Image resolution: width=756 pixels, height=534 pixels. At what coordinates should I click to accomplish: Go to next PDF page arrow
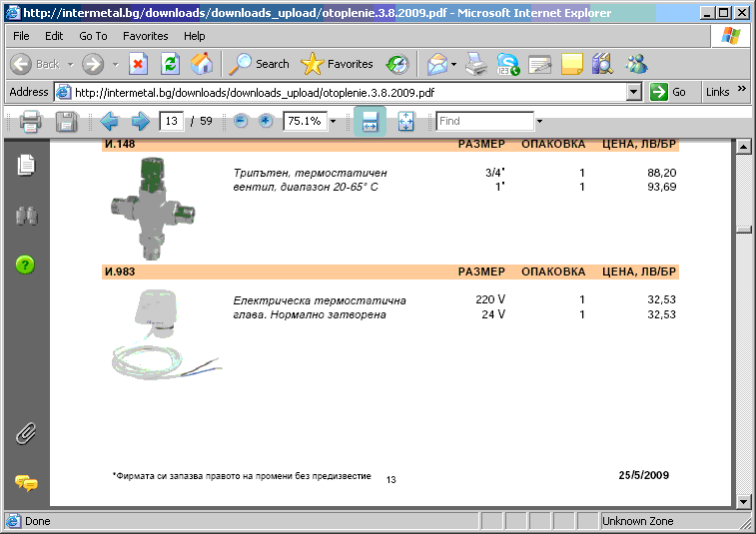(140, 121)
